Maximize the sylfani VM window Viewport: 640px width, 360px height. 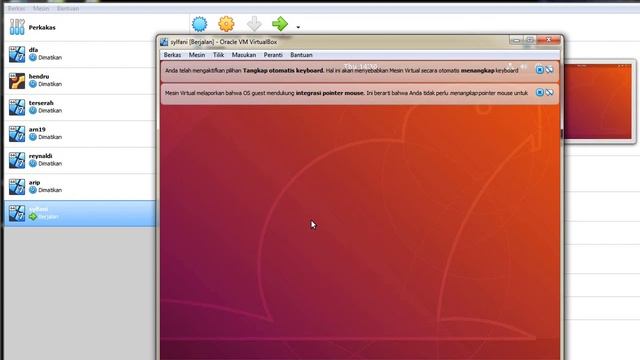[530, 40]
